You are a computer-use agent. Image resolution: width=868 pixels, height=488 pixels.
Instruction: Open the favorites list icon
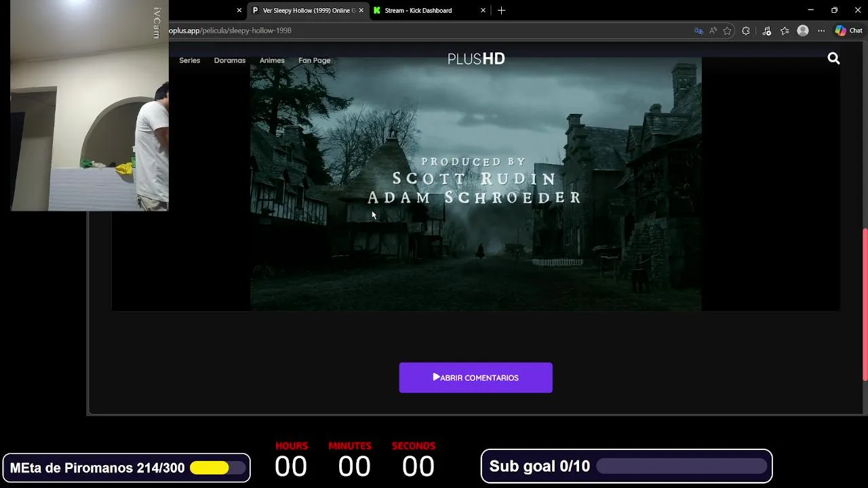[x=785, y=30]
